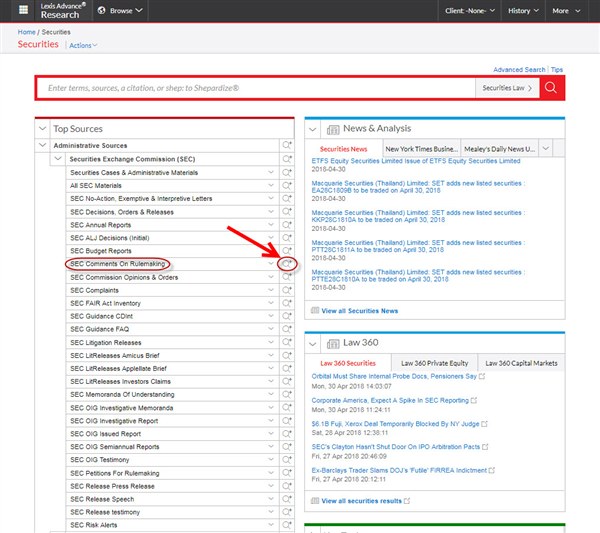Open the Advanced Search link
The width and height of the screenshot is (600, 533).
[519, 70]
